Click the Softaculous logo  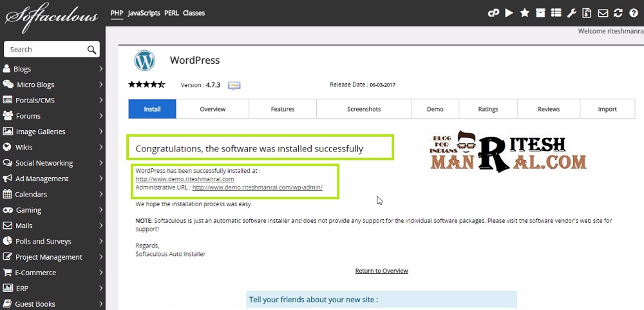pos(52,17)
